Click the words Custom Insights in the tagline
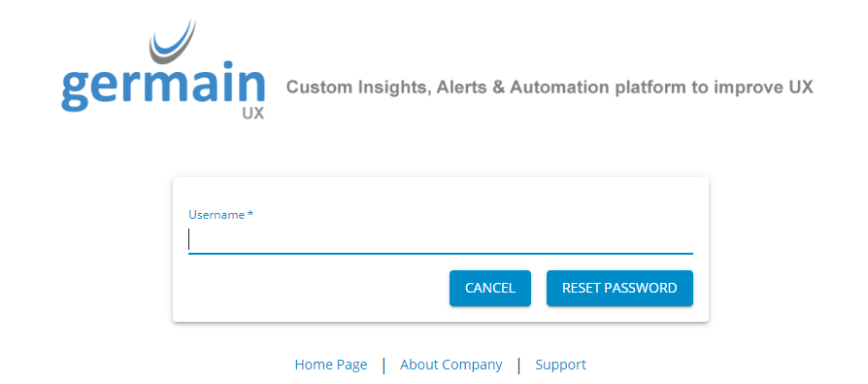 pos(358,87)
